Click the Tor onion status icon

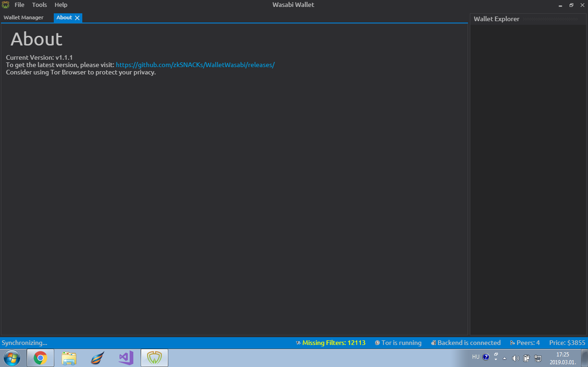(x=377, y=343)
